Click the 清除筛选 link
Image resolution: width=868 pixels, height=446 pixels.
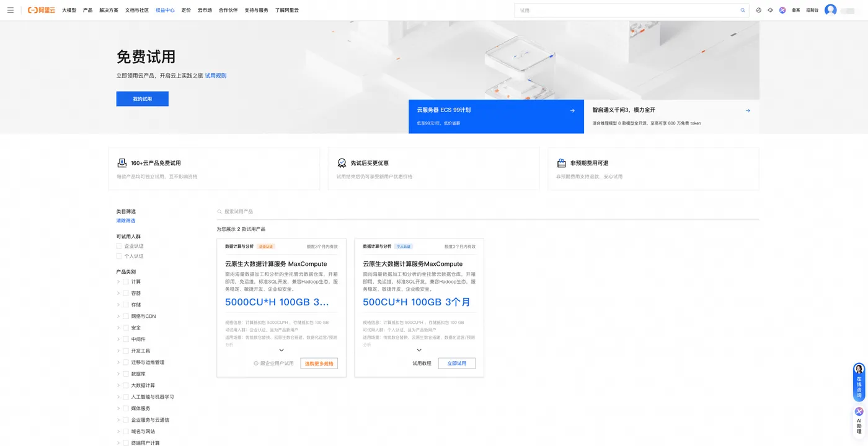tap(126, 221)
